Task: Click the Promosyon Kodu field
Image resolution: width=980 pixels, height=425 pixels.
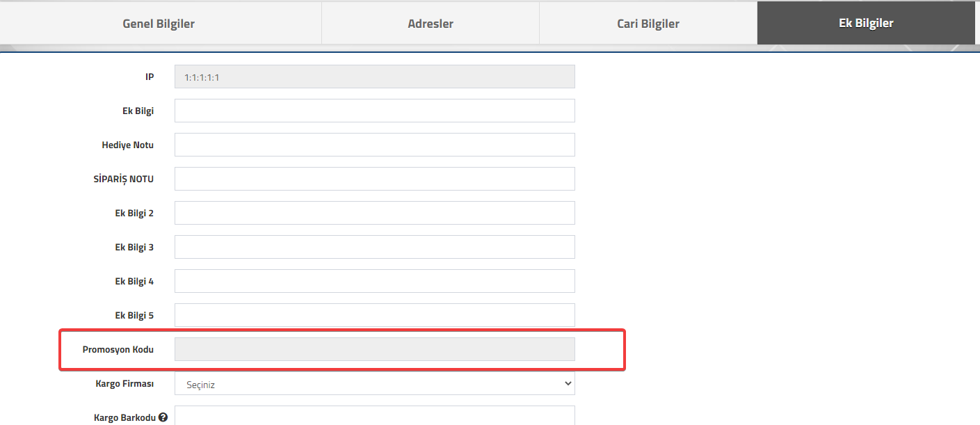Action: point(375,349)
